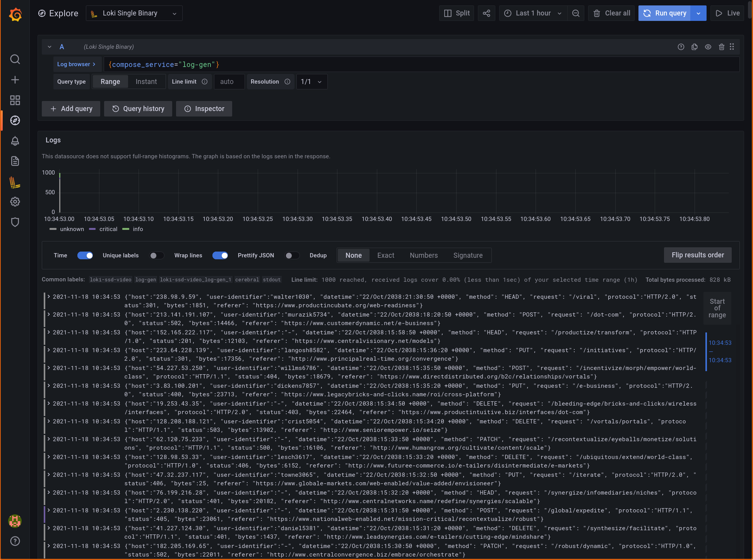This screenshot has height=560, width=753.
Task: Switch dedup to Signature
Action: [x=468, y=255]
